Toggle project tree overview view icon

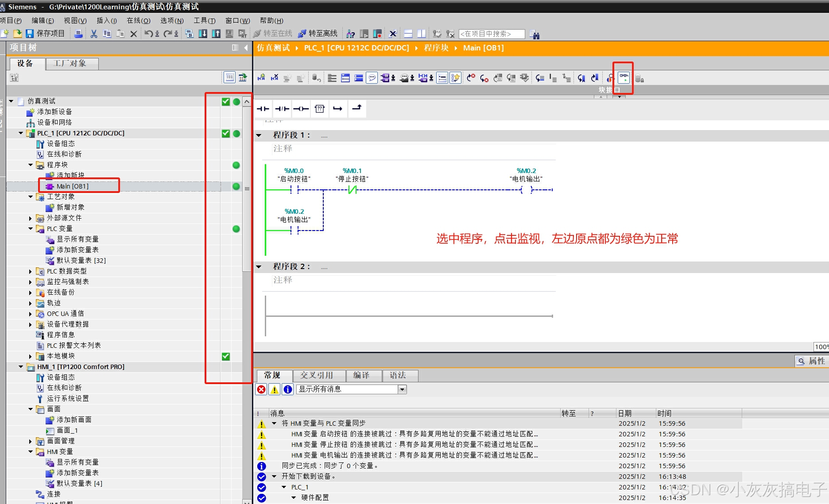(x=229, y=77)
